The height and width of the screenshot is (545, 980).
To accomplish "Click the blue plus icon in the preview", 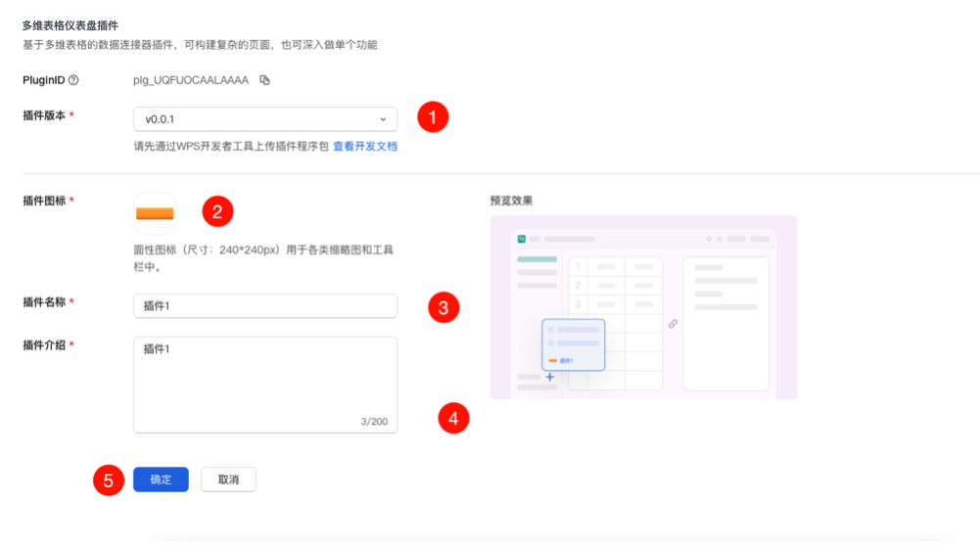I will coord(549,377).
